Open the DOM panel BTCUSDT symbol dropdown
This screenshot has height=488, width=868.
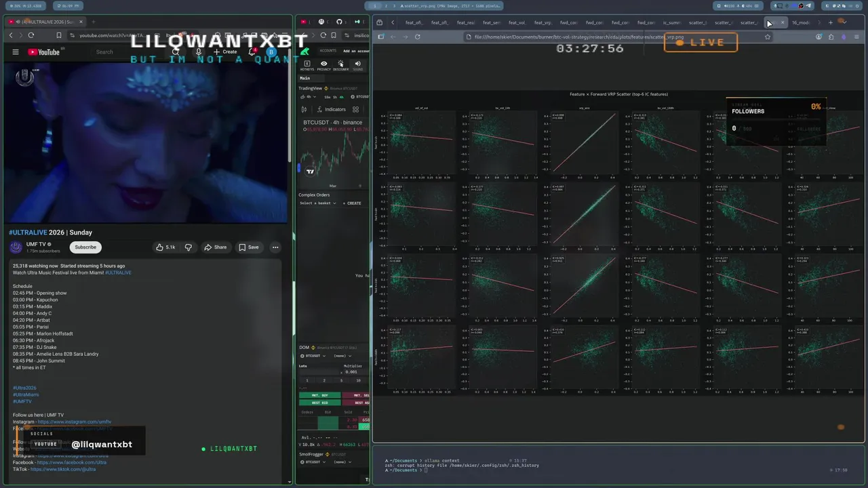tap(313, 356)
